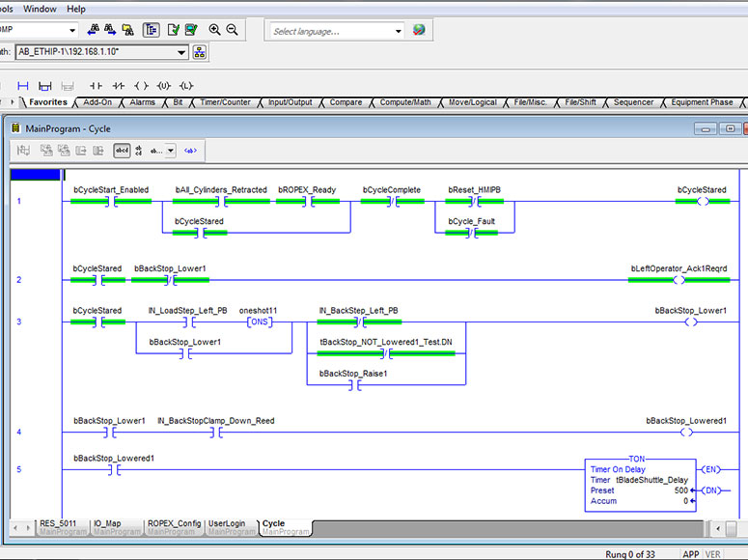Switch to the Timer/Counter instruction tab
Viewport: 748px width, 560px height.
coord(224,102)
